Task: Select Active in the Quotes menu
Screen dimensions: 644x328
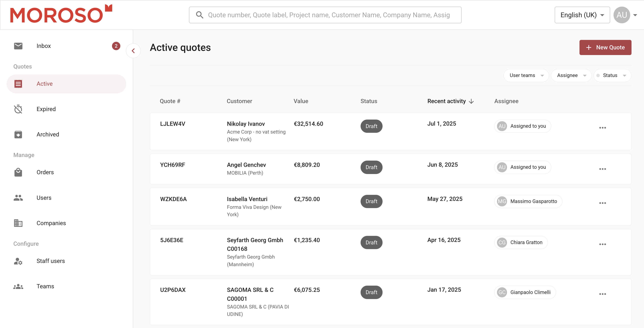Action: coord(44,84)
